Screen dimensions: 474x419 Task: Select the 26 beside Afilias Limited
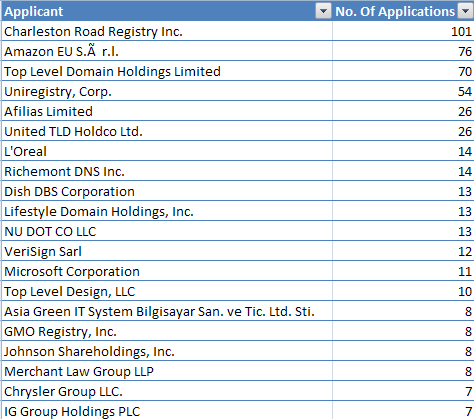pyautogui.click(x=403, y=111)
